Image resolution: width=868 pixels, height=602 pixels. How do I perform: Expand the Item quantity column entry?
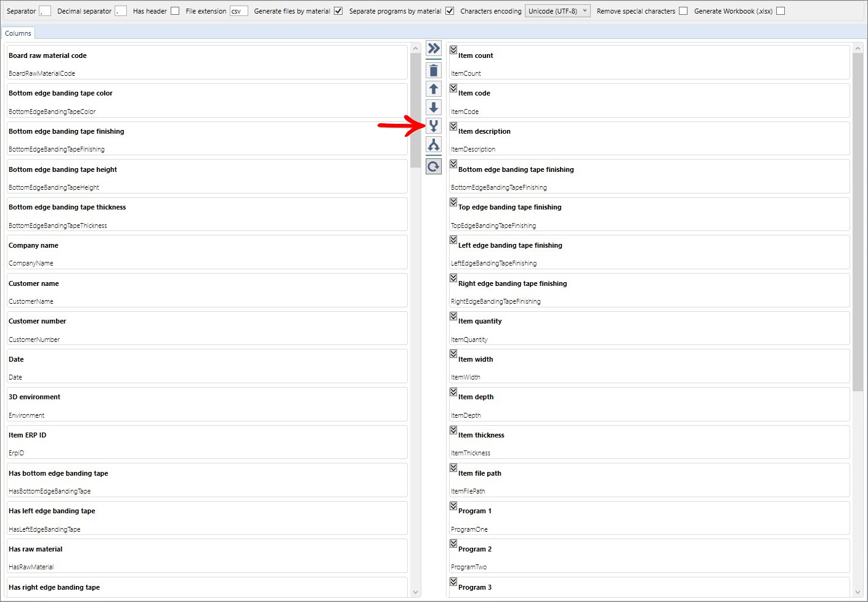tap(453, 316)
